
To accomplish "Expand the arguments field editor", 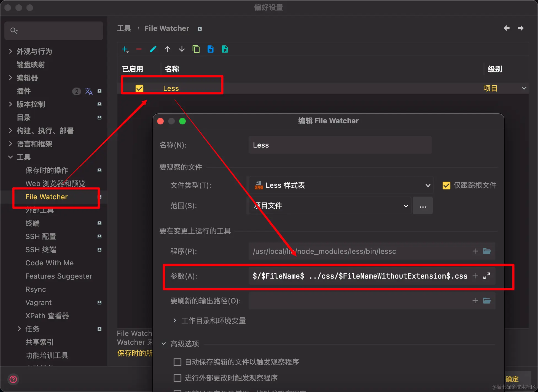I will click(x=487, y=276).
